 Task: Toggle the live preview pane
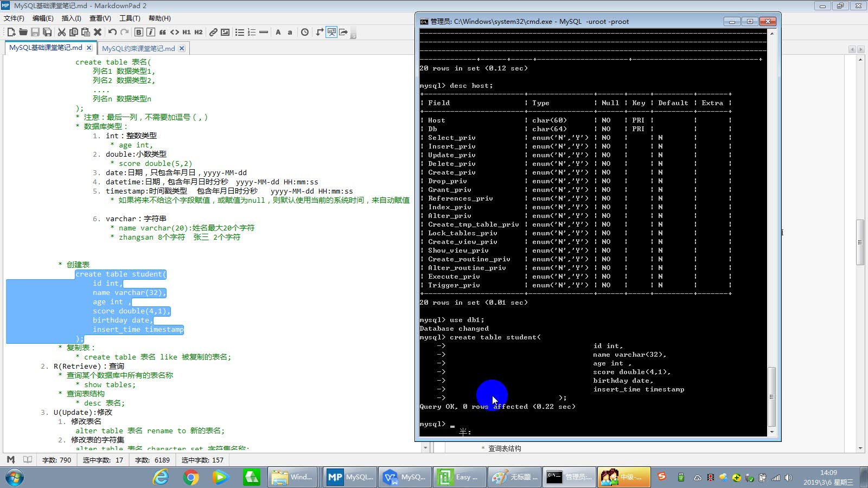pos(331,32)
